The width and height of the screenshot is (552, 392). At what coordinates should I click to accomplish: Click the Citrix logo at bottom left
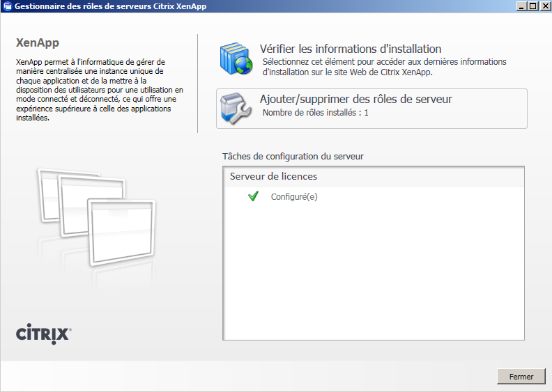(x=44, y=334)
